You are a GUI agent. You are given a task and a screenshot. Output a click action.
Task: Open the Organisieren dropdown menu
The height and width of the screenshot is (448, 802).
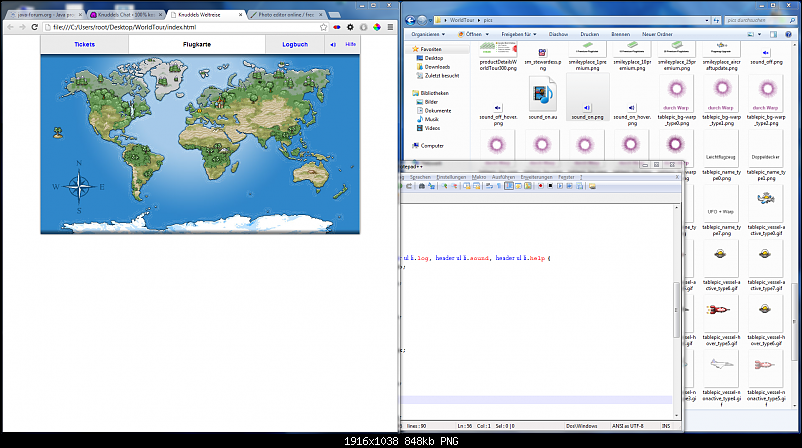[x=428, y=34]
